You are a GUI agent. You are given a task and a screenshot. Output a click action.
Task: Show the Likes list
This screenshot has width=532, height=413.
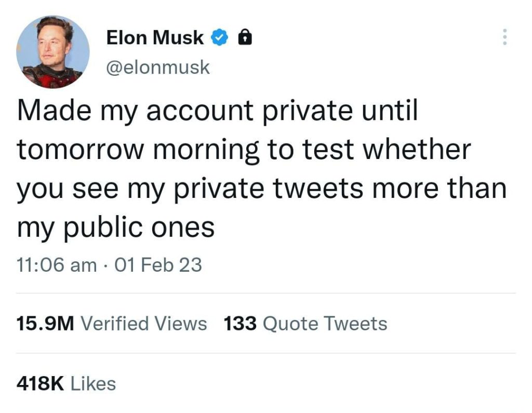[94, 383]
